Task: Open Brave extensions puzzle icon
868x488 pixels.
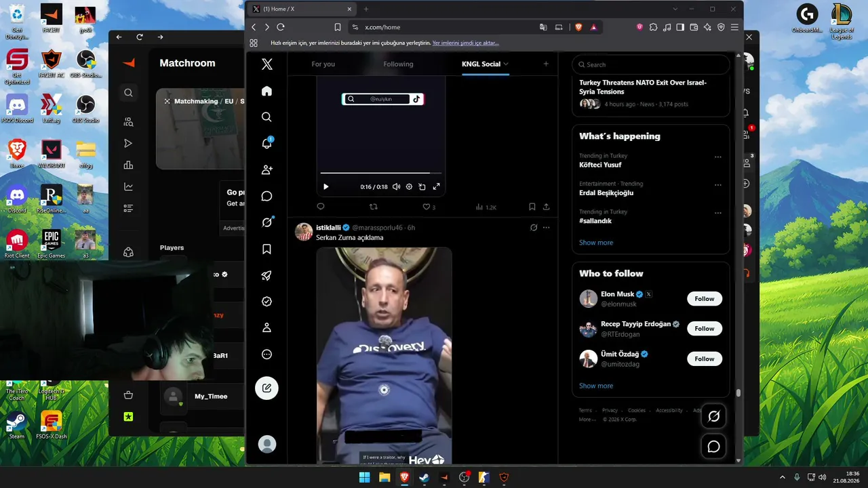Action: click(x=653, y=27)
